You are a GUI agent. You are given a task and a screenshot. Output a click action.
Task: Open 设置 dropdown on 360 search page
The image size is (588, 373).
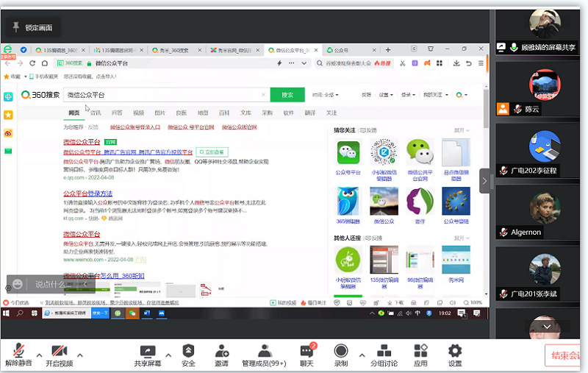coord(386,95)
